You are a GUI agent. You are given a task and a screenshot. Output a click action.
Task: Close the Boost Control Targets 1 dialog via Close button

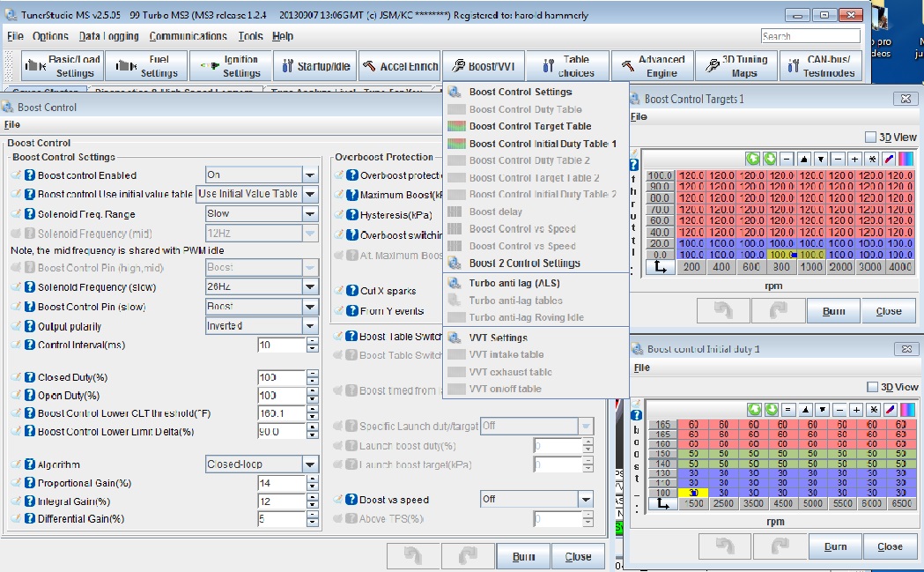click(x=889, y=311)
